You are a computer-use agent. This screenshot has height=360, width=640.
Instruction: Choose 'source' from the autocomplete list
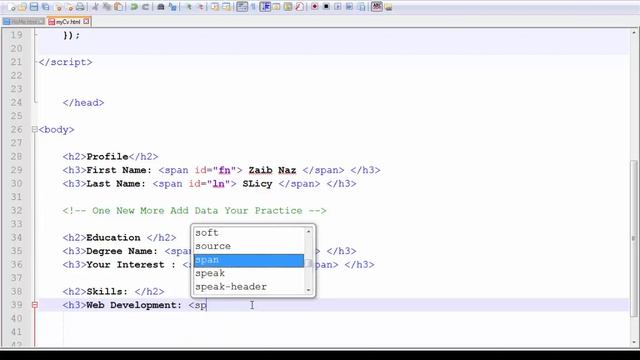pyautogui.click(x=249, y=246)
